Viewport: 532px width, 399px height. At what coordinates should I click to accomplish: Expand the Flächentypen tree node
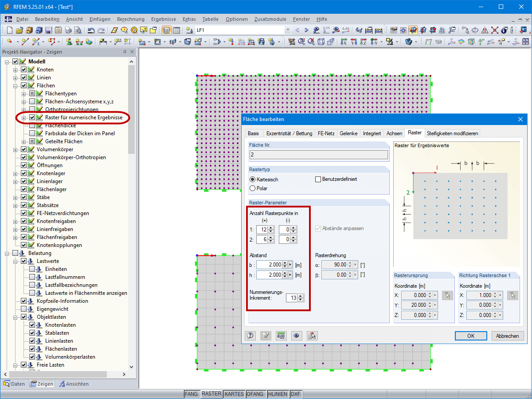(23, 94)
